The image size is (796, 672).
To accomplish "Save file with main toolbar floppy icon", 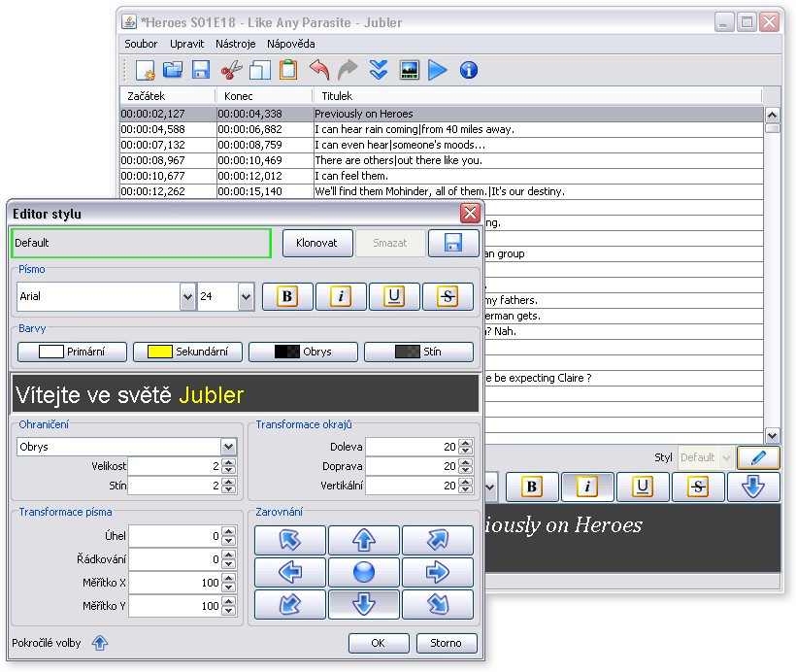I will [201, 70].
